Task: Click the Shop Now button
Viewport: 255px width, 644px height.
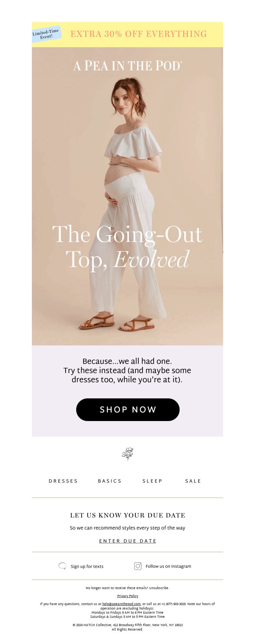Action: coord(128,410)
